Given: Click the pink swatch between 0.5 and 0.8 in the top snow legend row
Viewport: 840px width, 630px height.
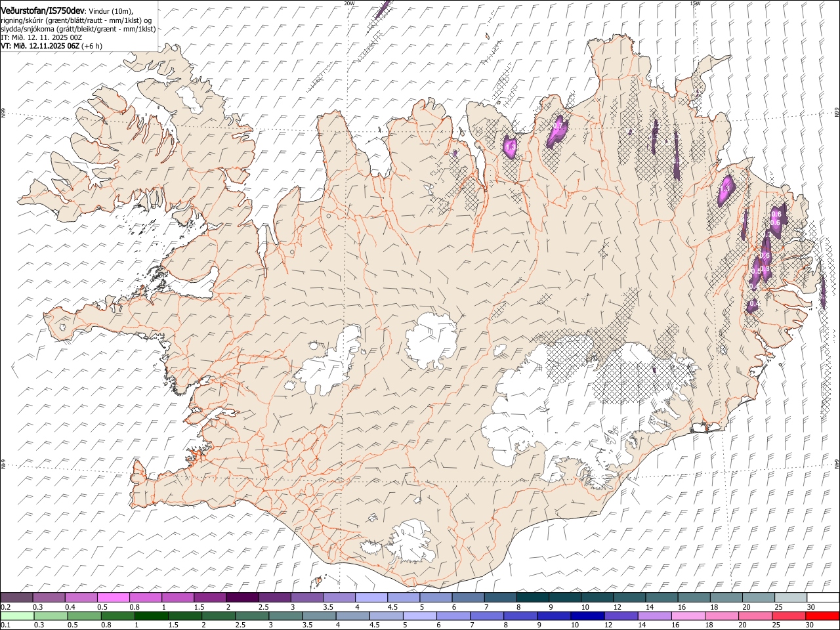Looking at the screenshot, I should [113, 598].
